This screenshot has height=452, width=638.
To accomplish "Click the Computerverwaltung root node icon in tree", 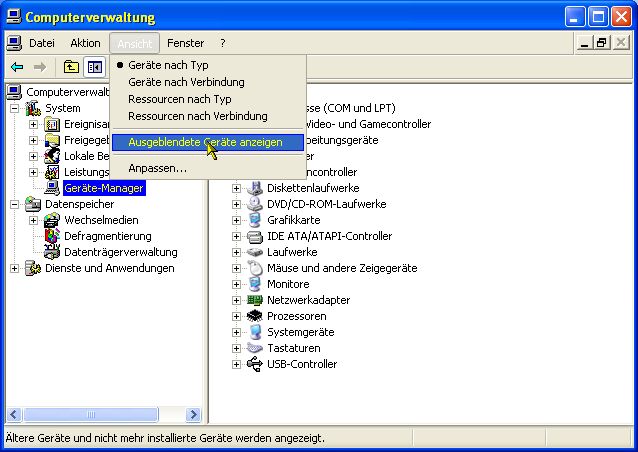I will click(x=14, y=92).
